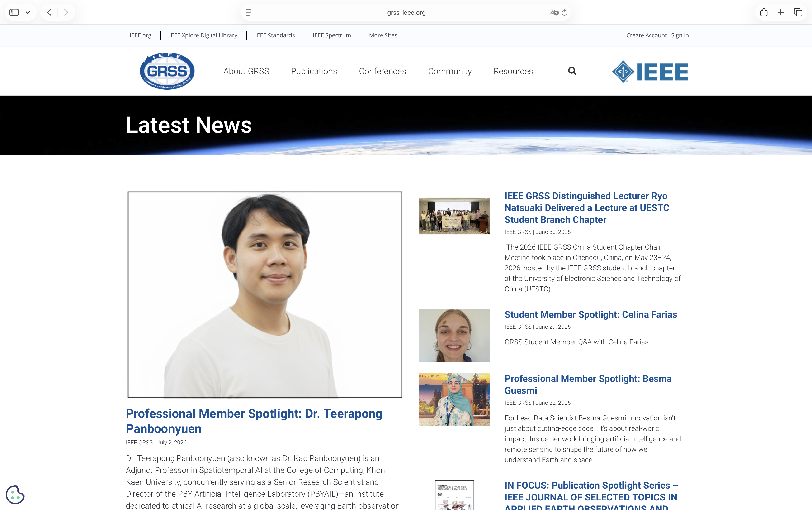This screenshot has width=812, height=510.
Task: Click 'GRSS Student Member Q&A with Celina Farias'
Action: click(576, 342)
